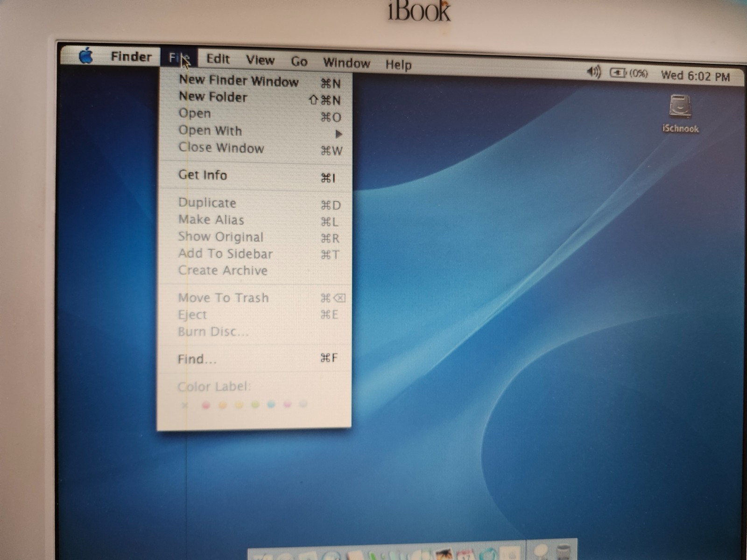Expand the Open With submenu
The height and width of the screenshot is (560, 747).
click(255, 132)
